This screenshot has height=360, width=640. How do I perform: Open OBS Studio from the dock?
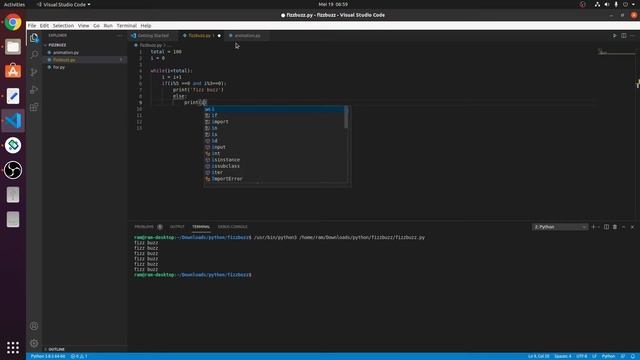[x=13, y=170]
